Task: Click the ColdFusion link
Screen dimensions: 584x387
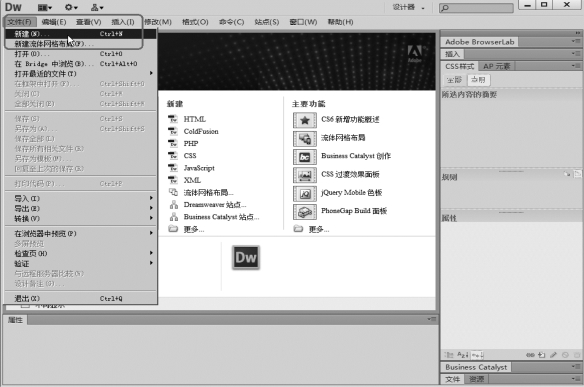Action: tap(201, 131)
